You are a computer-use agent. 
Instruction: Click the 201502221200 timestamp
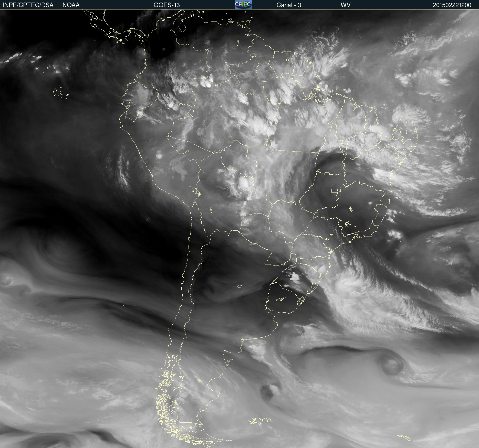[452, 5]
